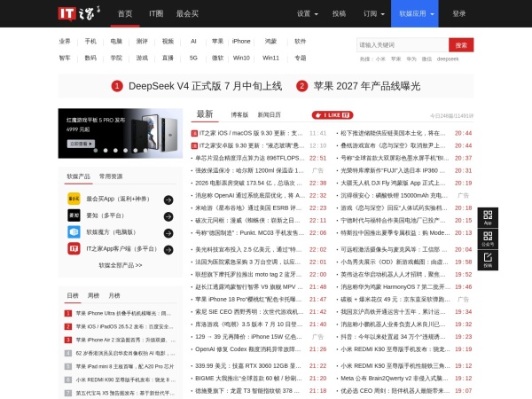Screen dimensions: 532x399
Task: Click arrow next to IT之家App客户端
Action: [168, 250]
